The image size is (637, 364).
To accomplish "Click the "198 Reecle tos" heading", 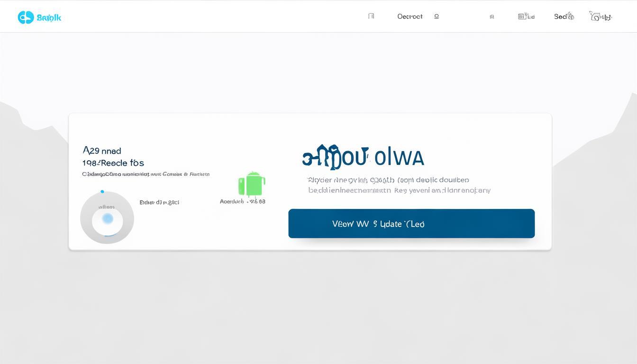I will click(x=113, y=163).
